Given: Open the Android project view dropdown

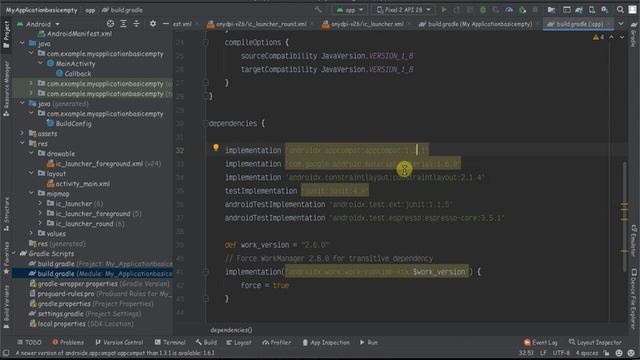Looking at the screenshot, I should [x=38, y=24].
